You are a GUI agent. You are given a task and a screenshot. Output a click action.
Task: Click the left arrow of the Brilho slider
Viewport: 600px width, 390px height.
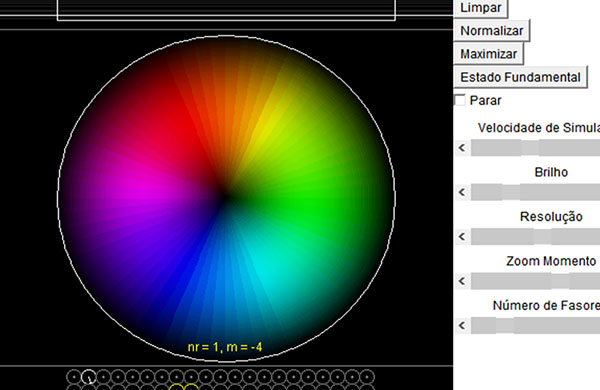point(462,192)
